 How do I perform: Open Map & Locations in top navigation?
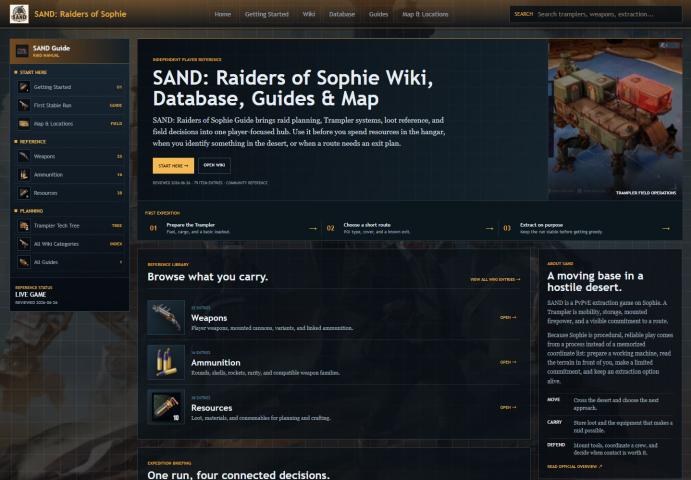[425, 14]
